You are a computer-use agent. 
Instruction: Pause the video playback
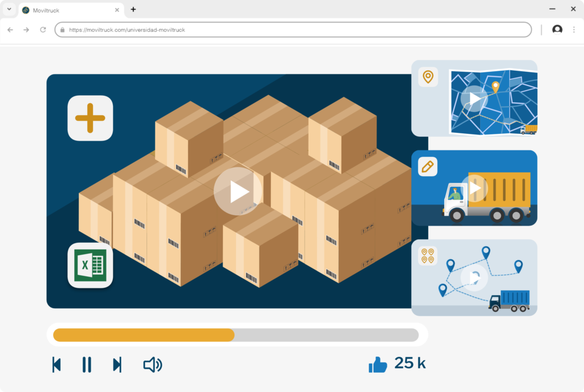click(87, 365)
